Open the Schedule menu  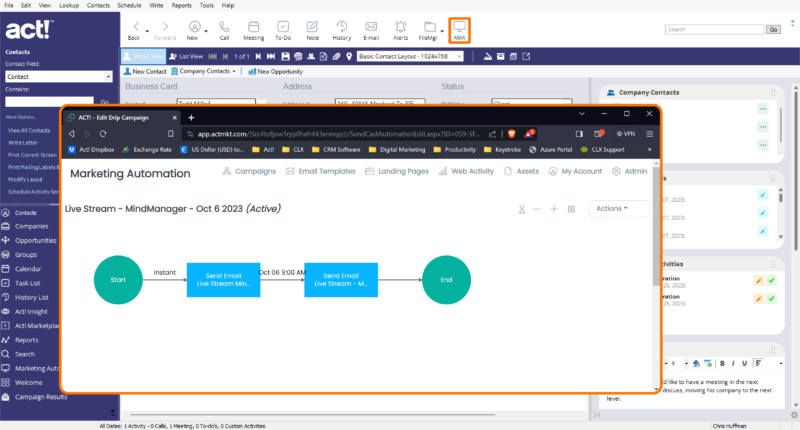pos(129,6)
